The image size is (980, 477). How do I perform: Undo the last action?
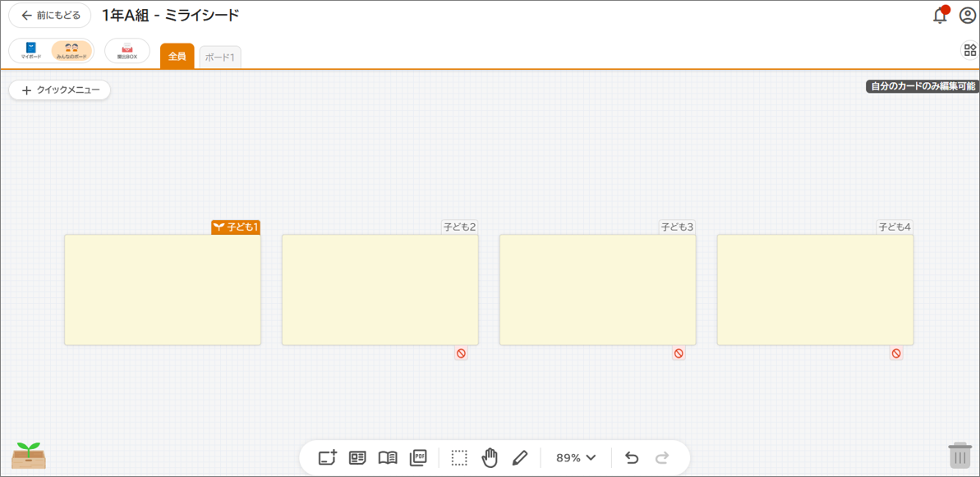coord(632,457)
